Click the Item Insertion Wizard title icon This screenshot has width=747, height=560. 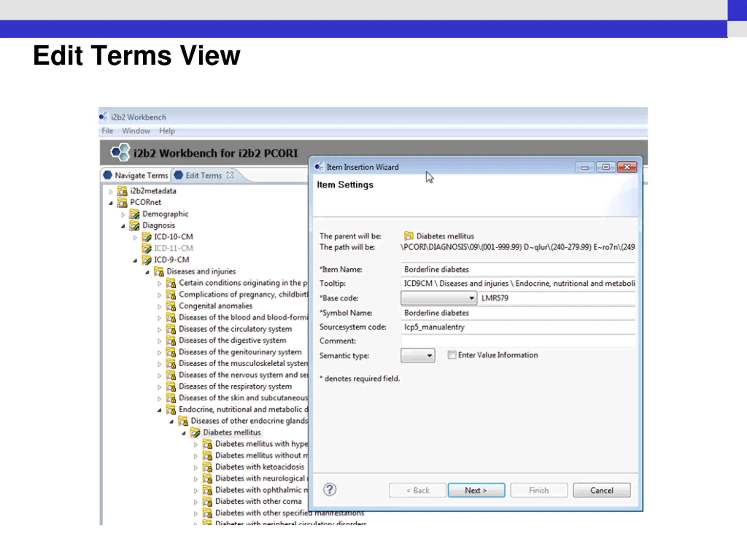click(x=319, y=167)
